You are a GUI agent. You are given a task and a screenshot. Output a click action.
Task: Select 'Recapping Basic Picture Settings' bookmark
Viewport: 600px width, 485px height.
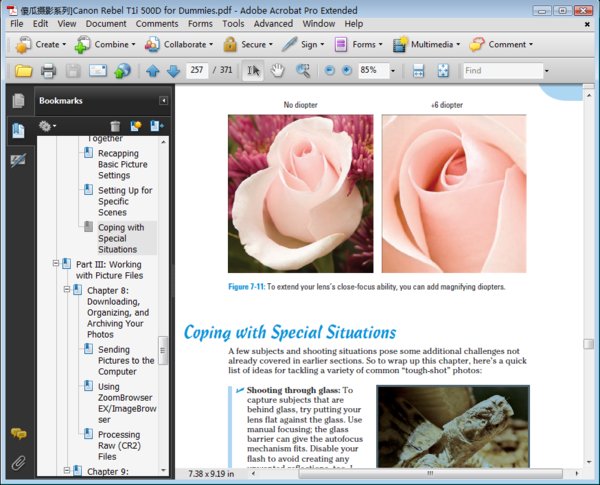pos(122,164)
